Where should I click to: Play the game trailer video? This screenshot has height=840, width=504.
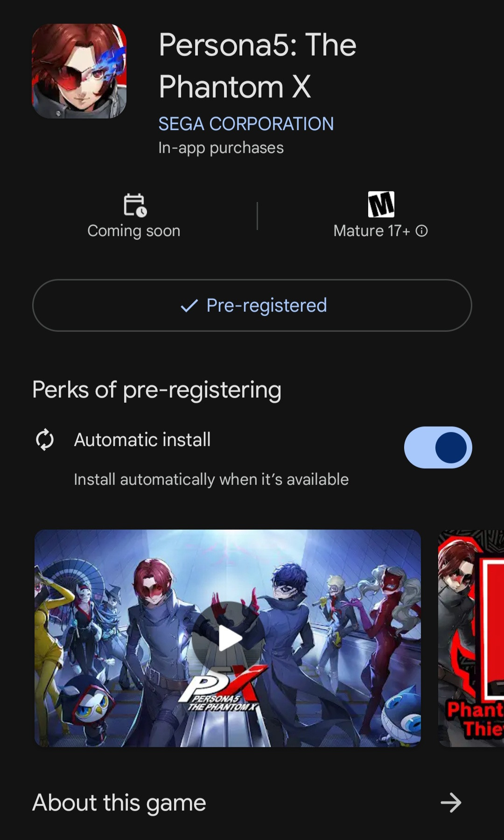228,638
